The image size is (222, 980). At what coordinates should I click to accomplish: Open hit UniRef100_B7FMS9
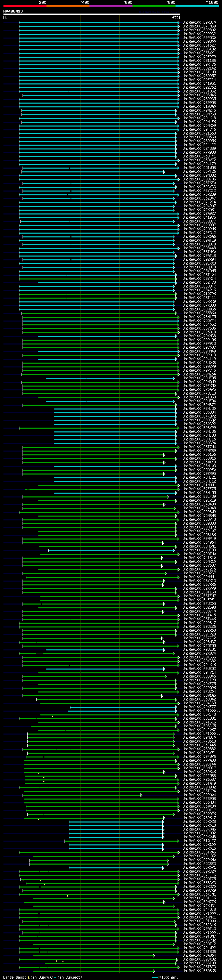(x=199, y=26)
